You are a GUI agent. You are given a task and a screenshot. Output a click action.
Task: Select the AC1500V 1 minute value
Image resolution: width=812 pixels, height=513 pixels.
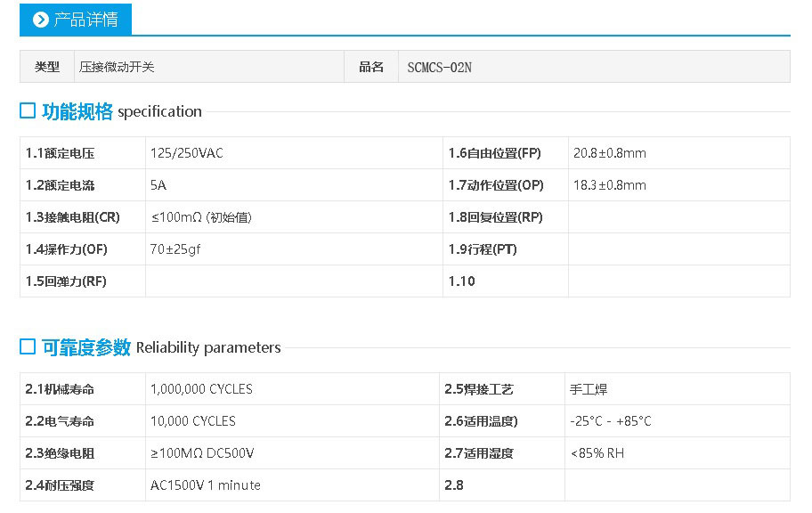pyautogui.click(x=206, y=485)
